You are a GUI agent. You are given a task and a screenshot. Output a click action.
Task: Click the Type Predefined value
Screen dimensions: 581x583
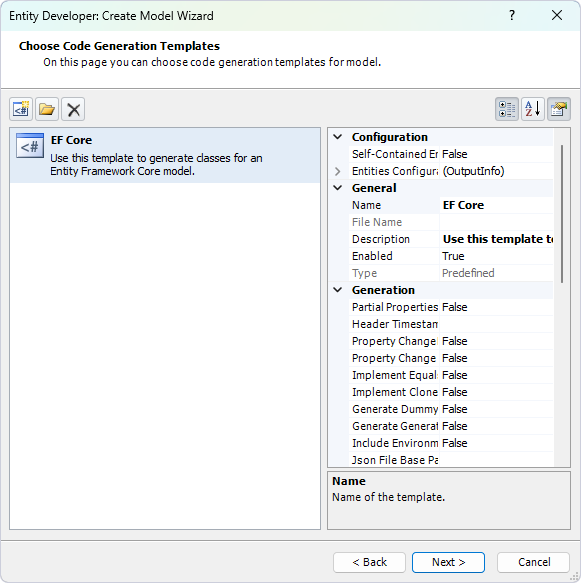tap(497, 273)
